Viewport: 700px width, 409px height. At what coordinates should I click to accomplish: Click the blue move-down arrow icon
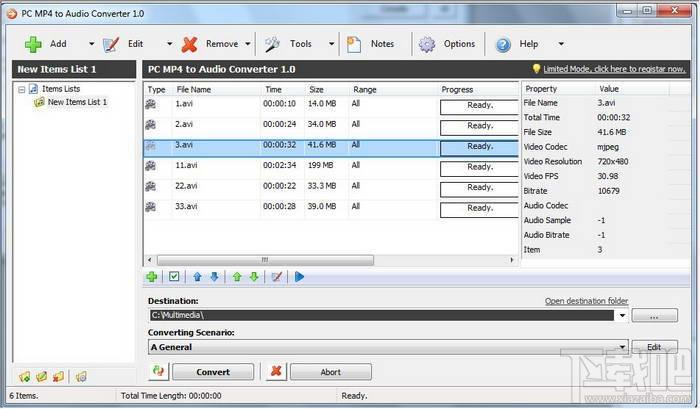(x=214, y=277)
